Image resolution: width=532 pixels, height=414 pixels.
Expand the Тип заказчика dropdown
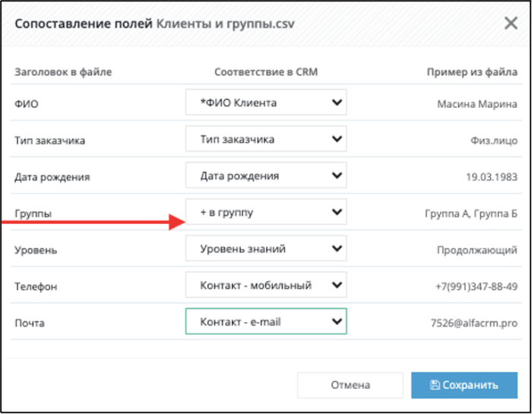(266, 139)
